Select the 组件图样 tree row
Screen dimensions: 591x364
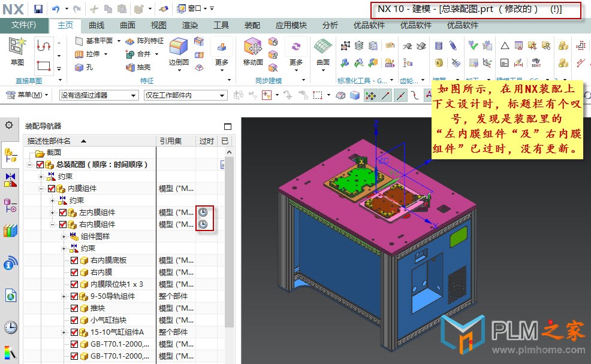point(90,236)
